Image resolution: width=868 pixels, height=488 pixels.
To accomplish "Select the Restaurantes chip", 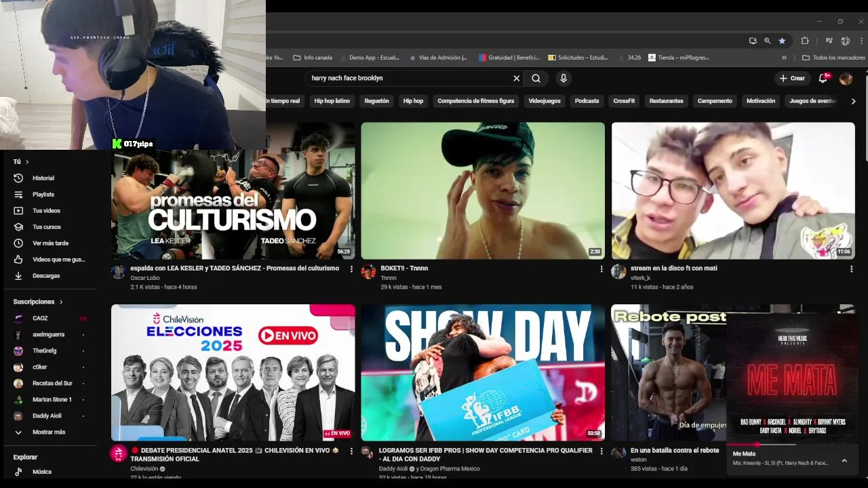I will tap(666, 101).
